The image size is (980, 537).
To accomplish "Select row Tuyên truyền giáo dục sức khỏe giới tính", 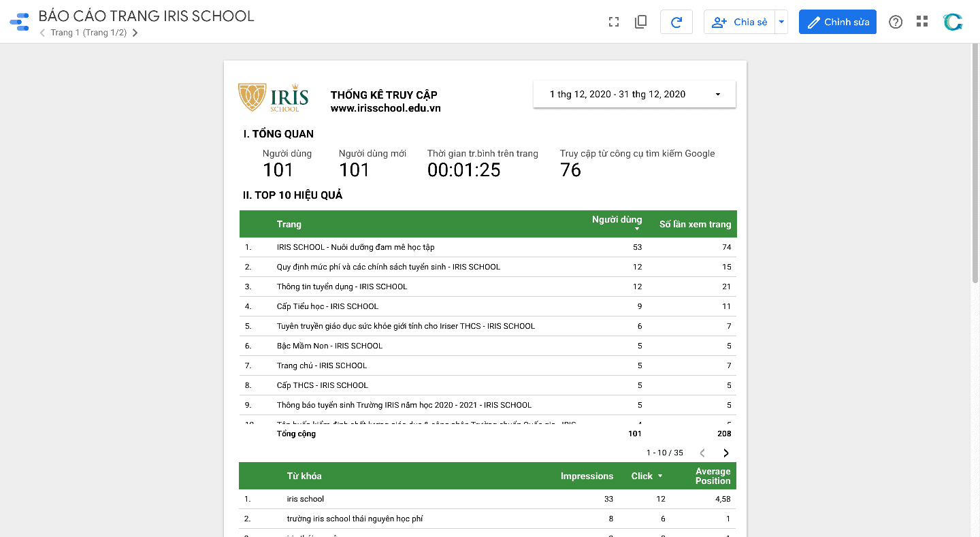I will [x=487, y=326].
